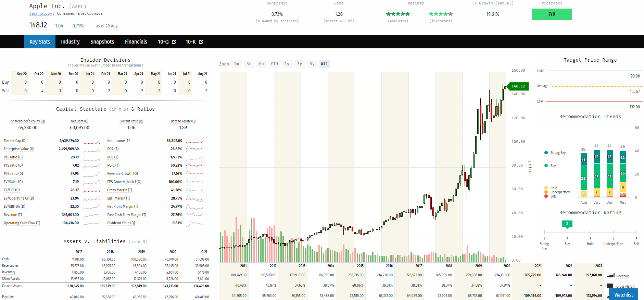Click the Revenue bar chart legend icon

pos(611,276)
